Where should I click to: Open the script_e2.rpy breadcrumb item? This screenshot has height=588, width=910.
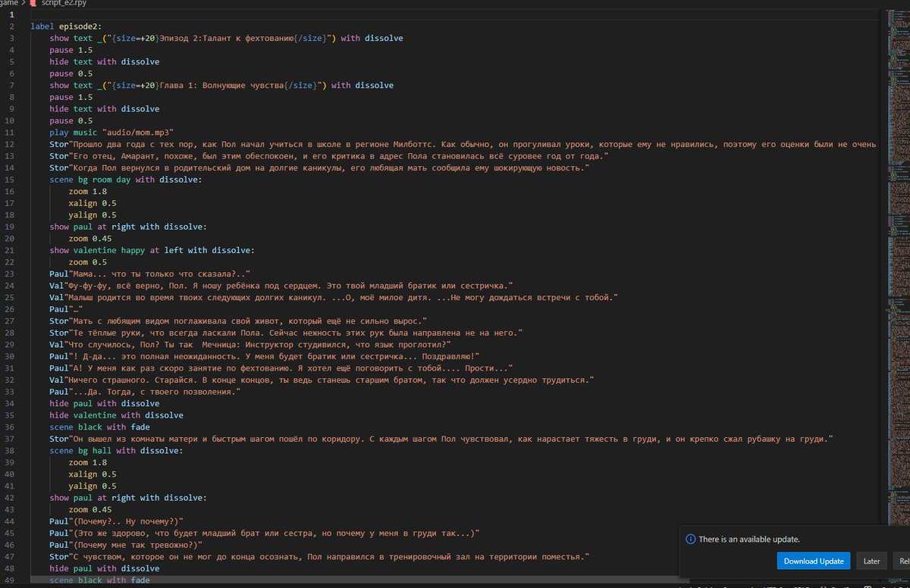(64, 4)
